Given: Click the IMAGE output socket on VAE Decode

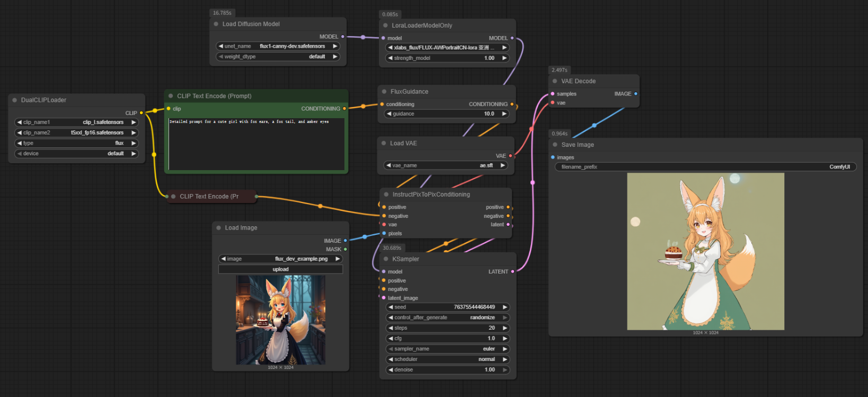Looking at the screenshot, I should point(635,94).
